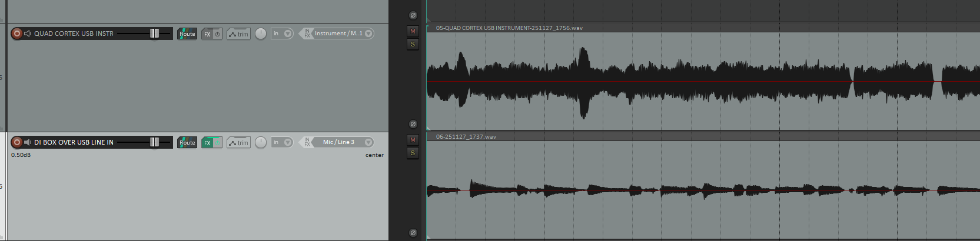Solo the DI BOX OVER USB LINE IN track

413,153
